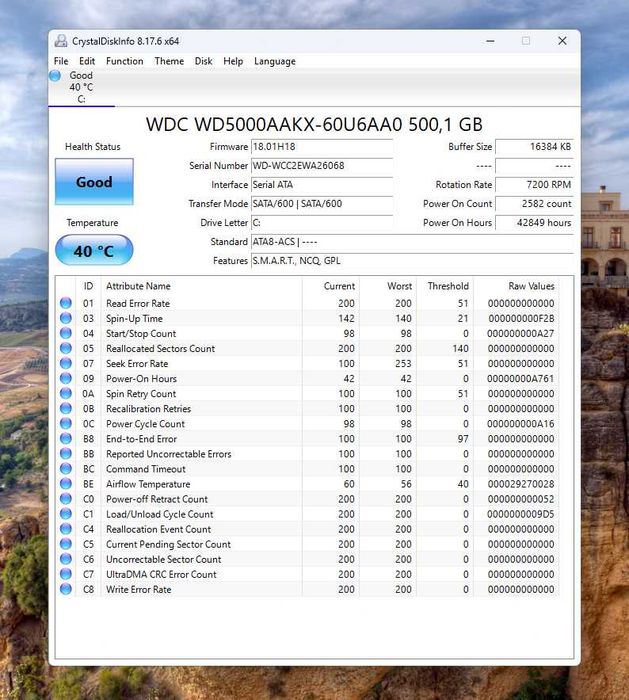Click the status orb for End-to-End Error
This screenshot has height=700, width=629.
pyautogui.click(x=66, y=438)
